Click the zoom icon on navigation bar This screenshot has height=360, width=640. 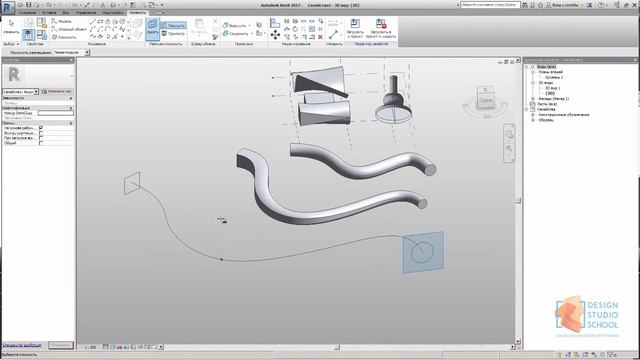[509, 149]
